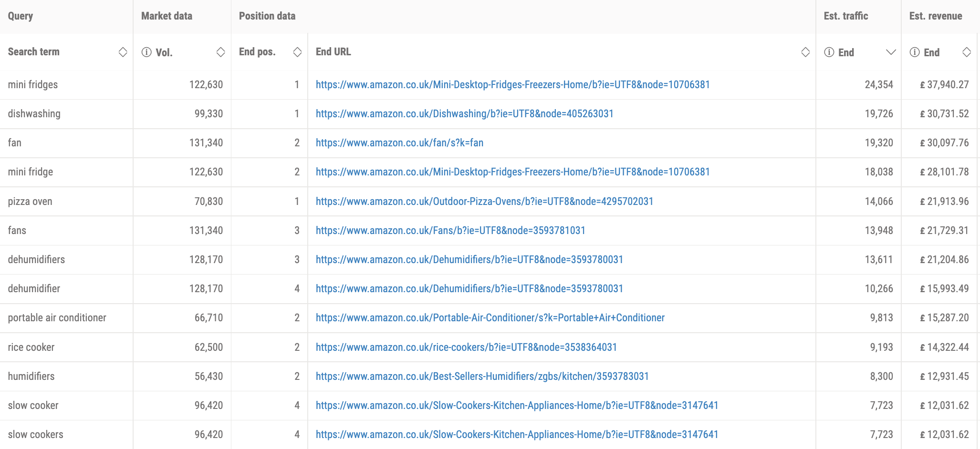Click revenue value £ 15,287.20
This screenshot has height=449, width=980.
click(x=945, y=318)
